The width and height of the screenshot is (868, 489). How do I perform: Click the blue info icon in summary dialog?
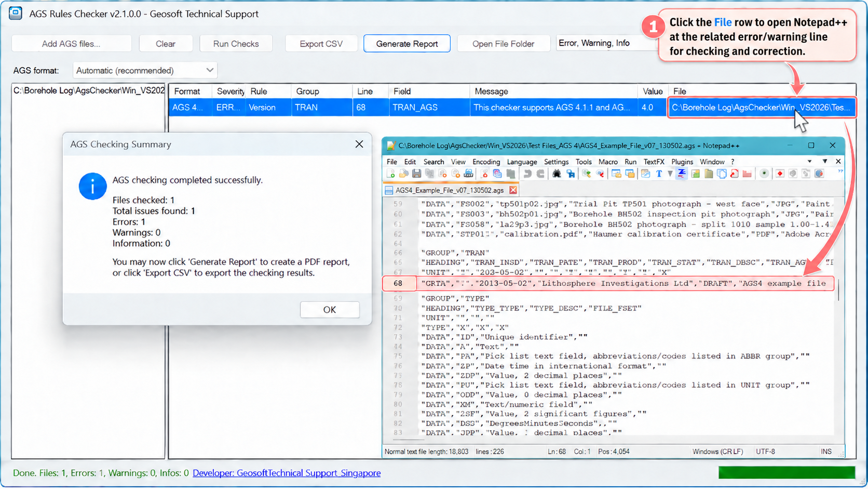click(92, 187)
